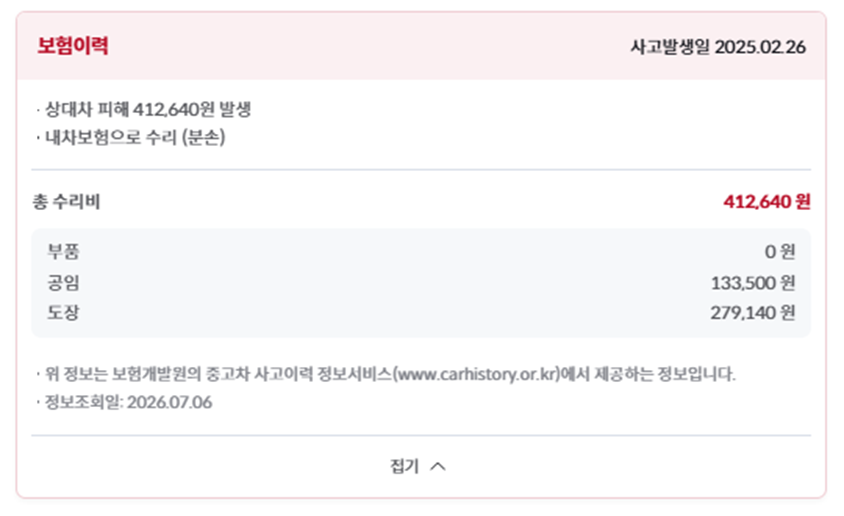
Task: Click the 보험개발원 notice sentence
Action: coord(385,374)
